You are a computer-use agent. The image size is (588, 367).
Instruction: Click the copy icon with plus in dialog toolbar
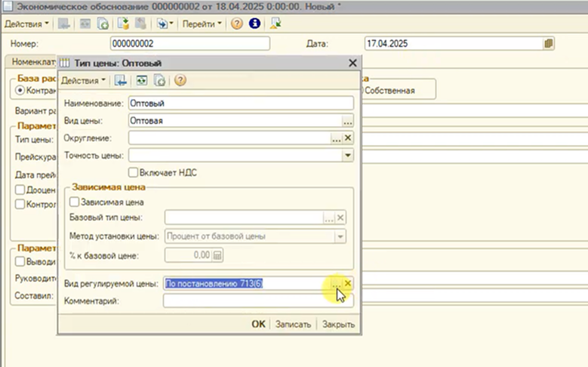coord(160,81)
